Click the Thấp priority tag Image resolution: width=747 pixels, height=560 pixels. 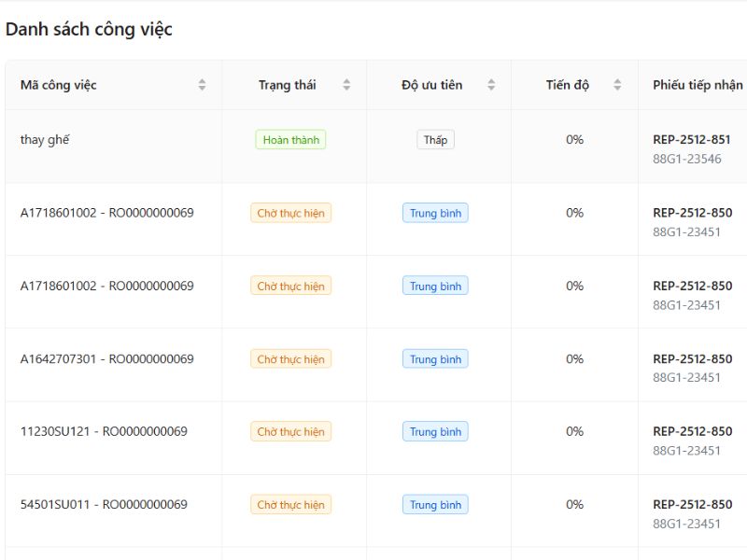pyautogui.click(x=435, y=140)
